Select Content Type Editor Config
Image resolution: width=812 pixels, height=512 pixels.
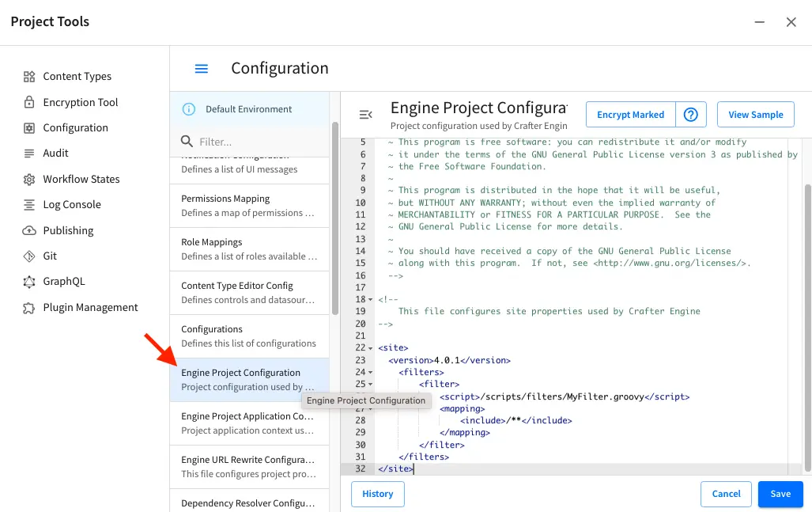click(x=250, y=293)
